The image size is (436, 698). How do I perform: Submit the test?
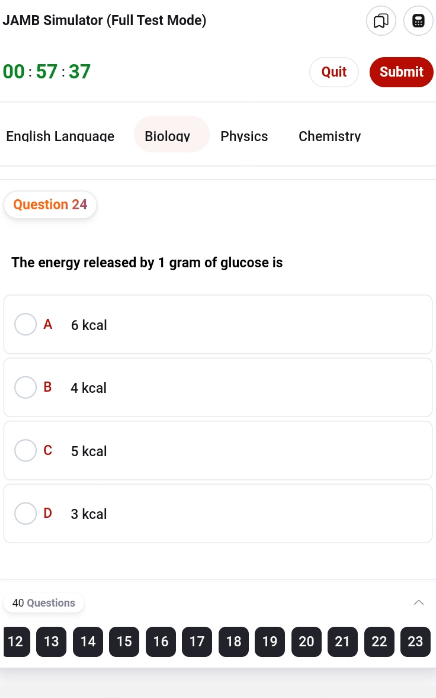point(401,72)
